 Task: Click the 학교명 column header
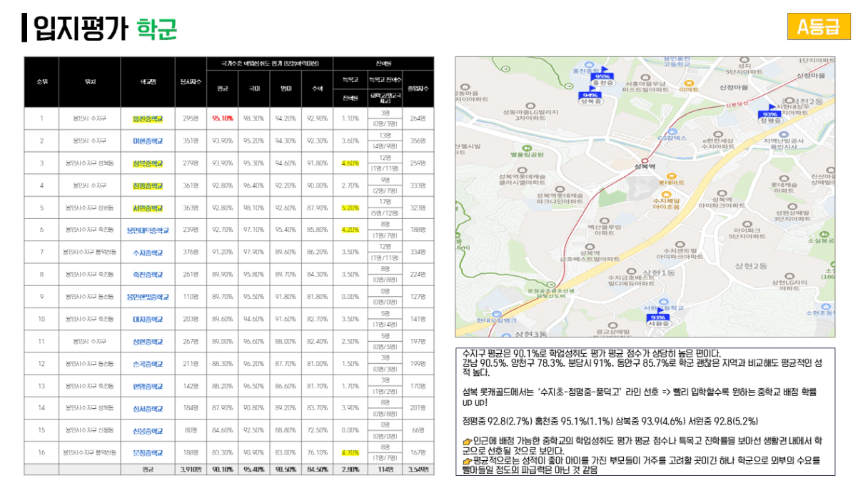click(148, 82)
